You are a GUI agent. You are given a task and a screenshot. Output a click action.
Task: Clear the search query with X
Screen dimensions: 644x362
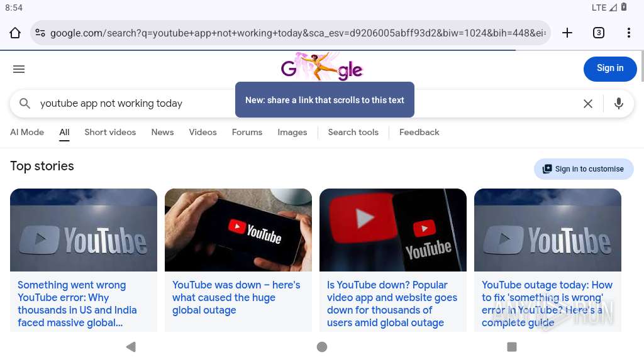coord(588,104)
